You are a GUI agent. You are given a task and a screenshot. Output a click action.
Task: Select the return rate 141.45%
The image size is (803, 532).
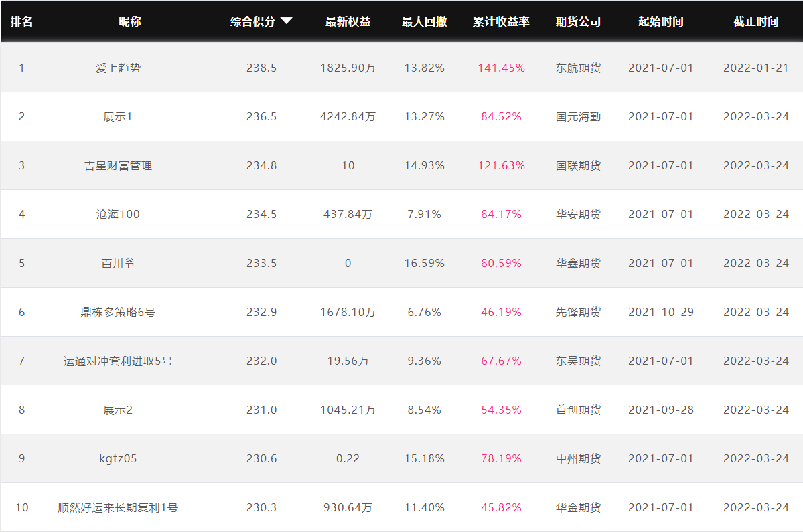pos(501,68)
